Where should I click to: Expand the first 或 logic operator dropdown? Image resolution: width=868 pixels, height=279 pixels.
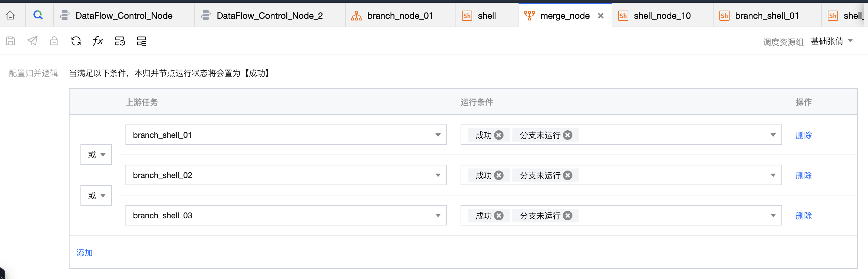click(x=96, y=155)
